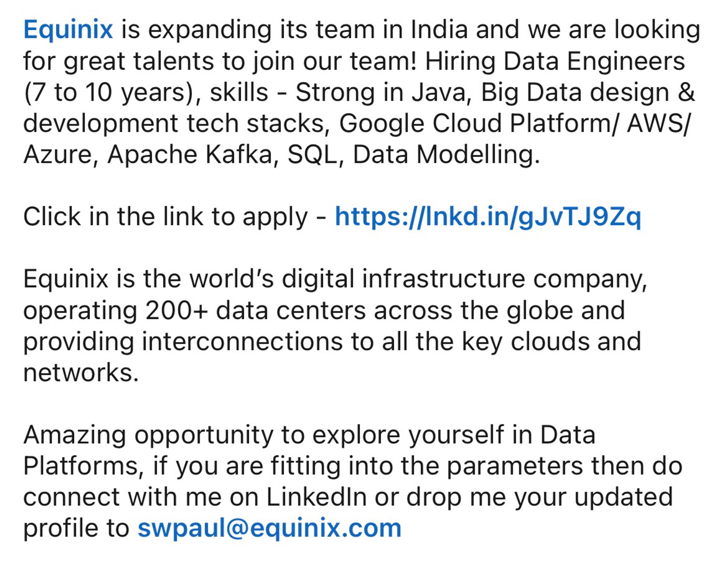Open the https://lnkd.in/gJvTJ9Zq apply link
The image size is (728, 564).
[x=488, y=217]
